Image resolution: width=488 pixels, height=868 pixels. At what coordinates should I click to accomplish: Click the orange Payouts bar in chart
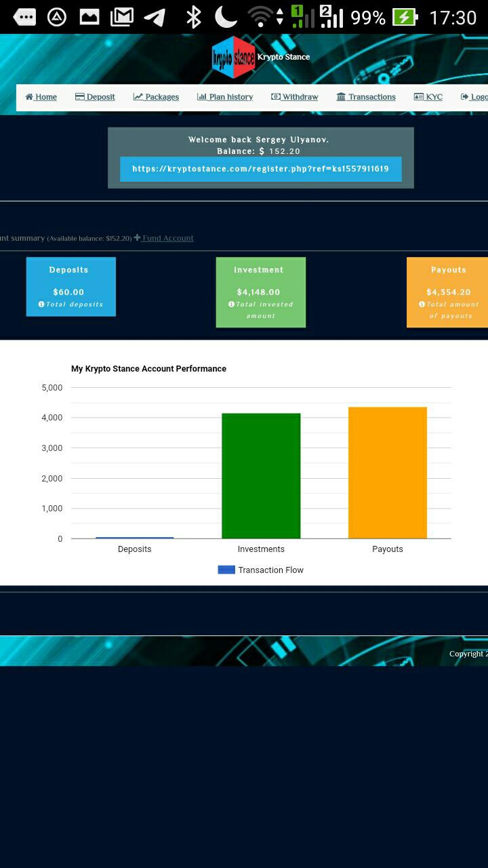pos(388,473)
